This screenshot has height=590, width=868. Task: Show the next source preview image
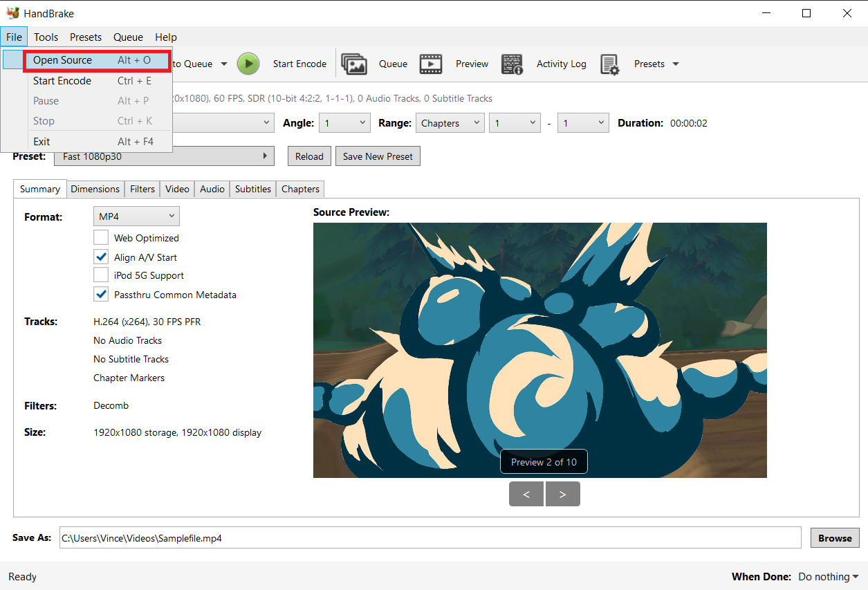tap(562, 494)
